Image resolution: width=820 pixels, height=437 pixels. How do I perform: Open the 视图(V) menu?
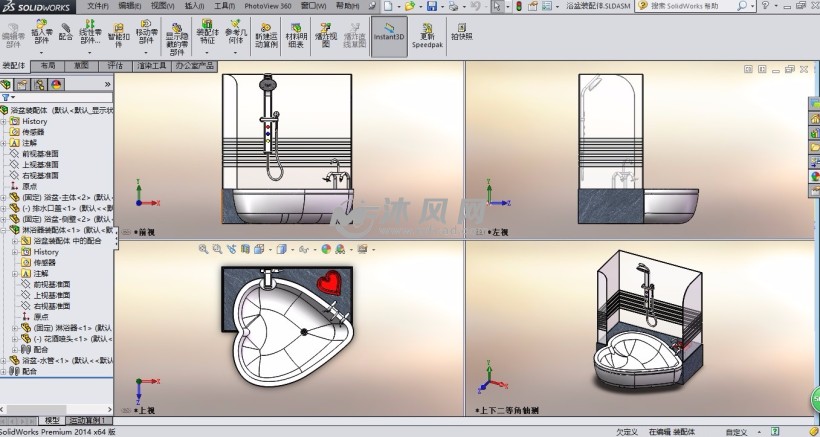[x=163, y=6]
